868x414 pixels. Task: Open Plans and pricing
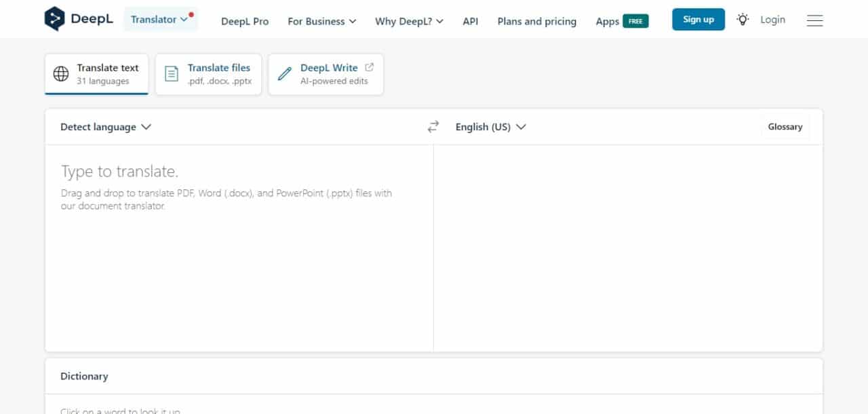click(x=537, y=21)
